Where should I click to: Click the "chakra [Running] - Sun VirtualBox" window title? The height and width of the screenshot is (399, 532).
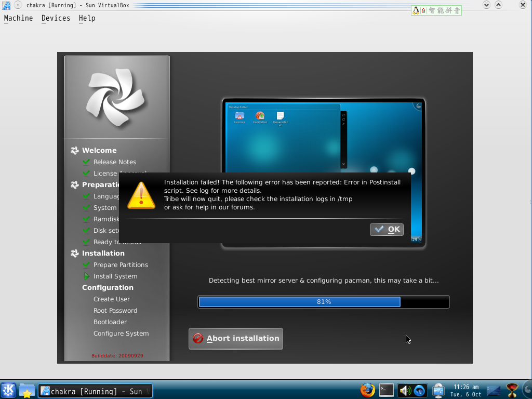78,5
